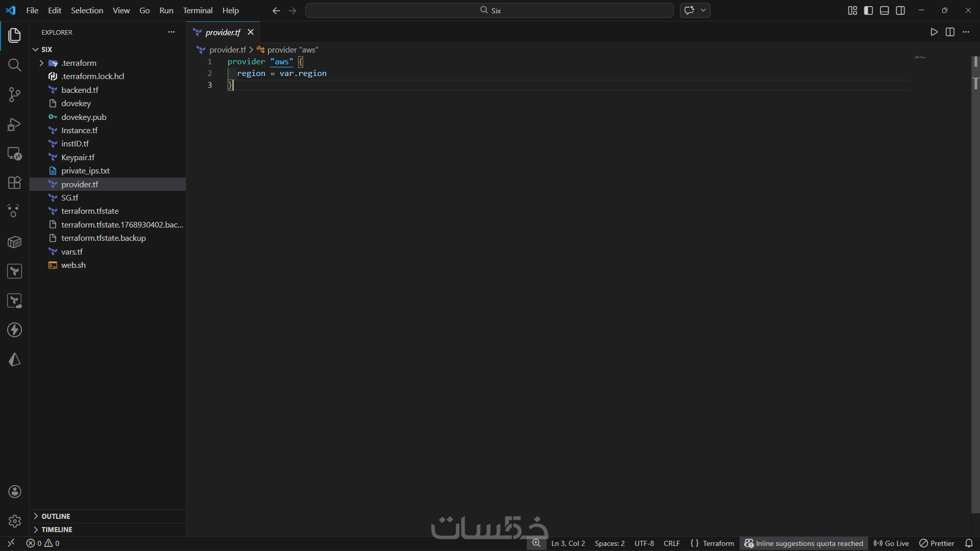980x551 pixels.
Task: Toggle the primary side bar visibility
Action: coord(868,11)
